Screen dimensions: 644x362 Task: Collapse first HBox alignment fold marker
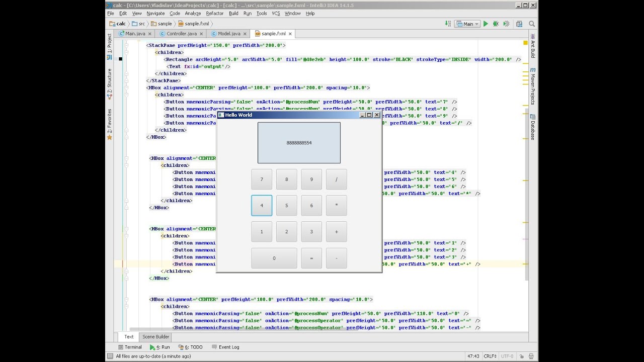[127, 87]
